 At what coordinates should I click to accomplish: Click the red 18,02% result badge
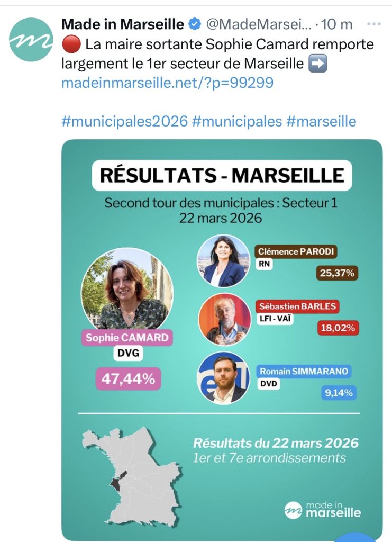click(x=338, y=328)
